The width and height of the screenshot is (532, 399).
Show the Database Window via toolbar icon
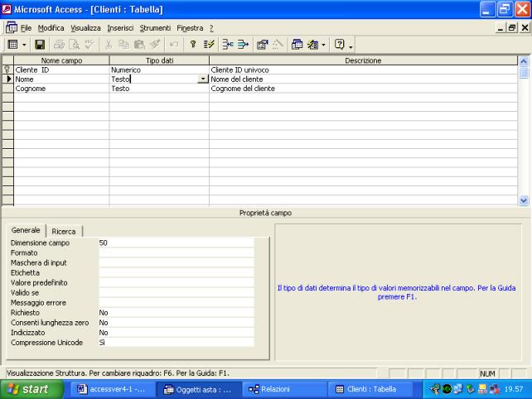click(x=297, y=45)
